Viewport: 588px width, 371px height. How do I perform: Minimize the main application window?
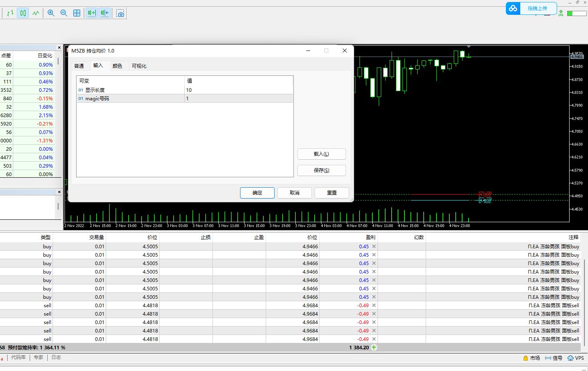[x=570, y=2]
